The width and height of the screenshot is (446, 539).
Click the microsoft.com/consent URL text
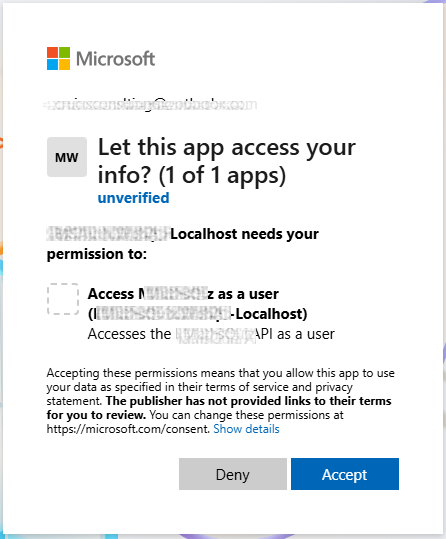(128, 429)
